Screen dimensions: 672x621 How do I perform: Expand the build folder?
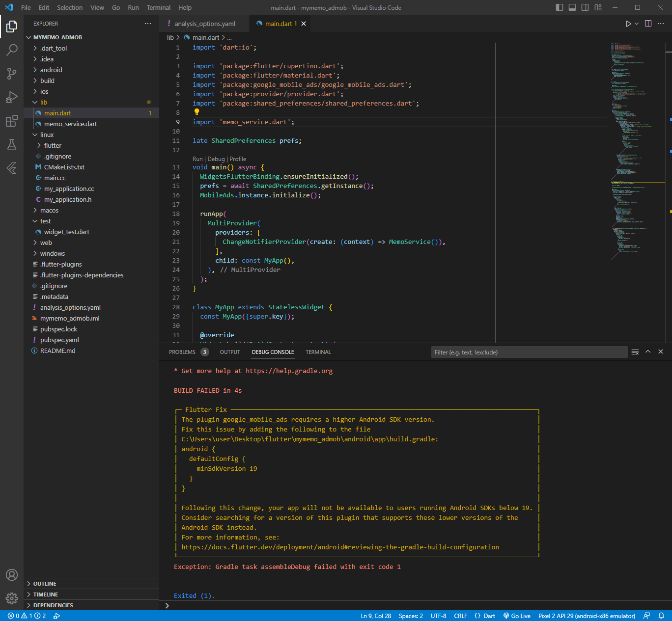(91, 81)
